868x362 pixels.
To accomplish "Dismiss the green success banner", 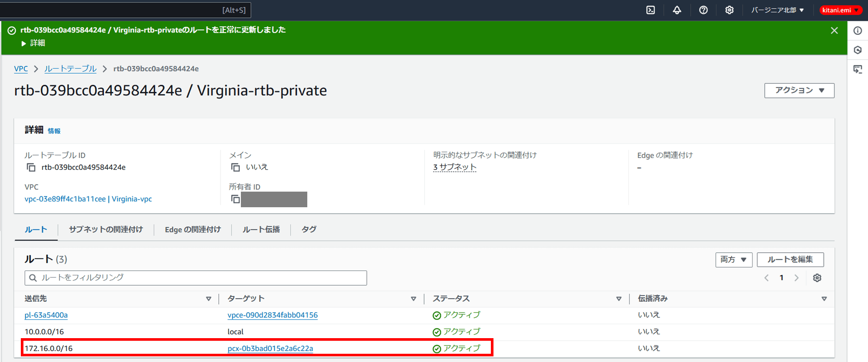I will 834,30.
